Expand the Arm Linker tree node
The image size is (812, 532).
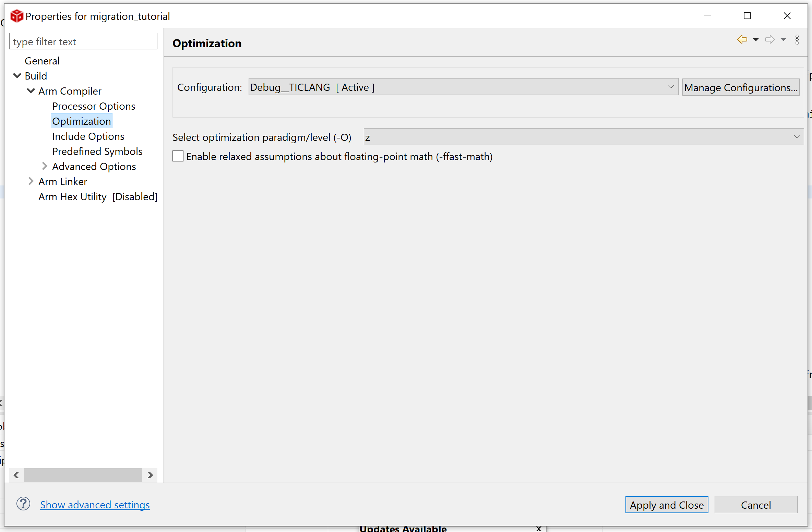tap(31, 181)
